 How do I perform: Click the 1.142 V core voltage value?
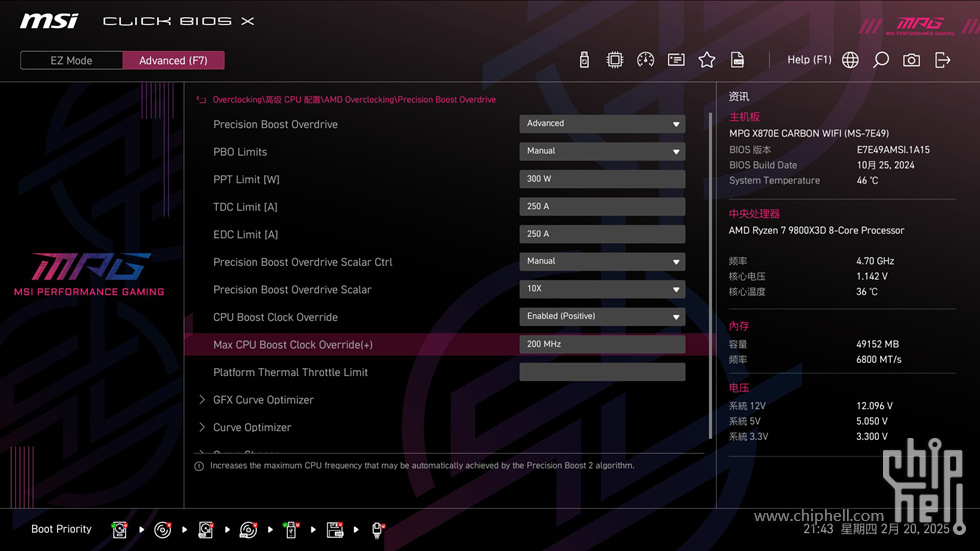pos(872,276)
